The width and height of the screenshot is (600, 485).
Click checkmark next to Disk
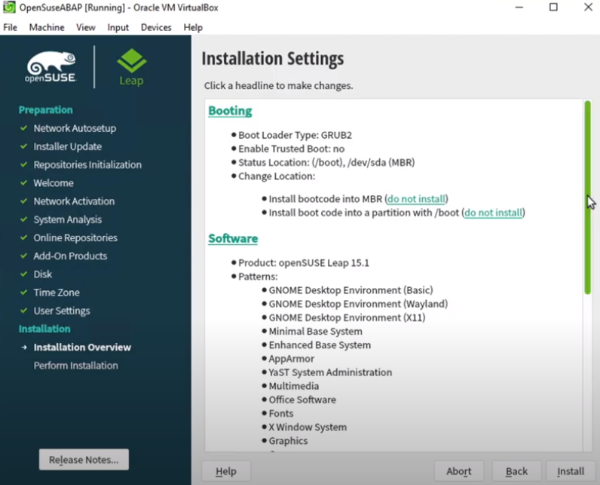coord(24,274)
